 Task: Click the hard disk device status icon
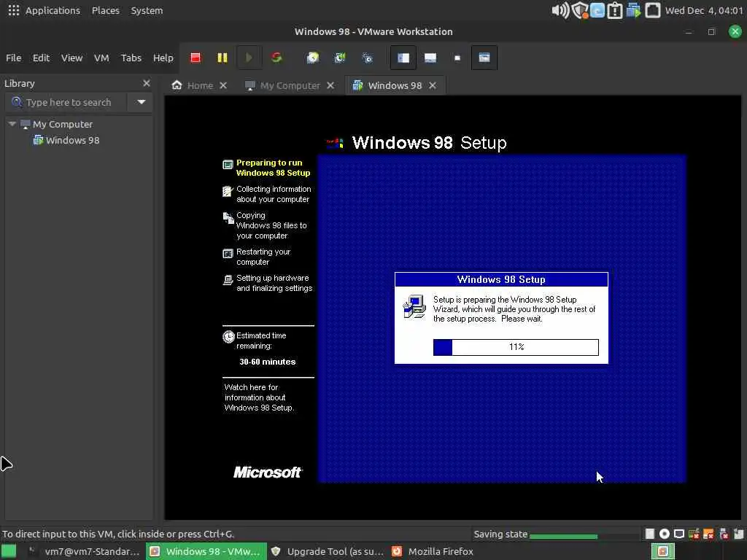[649, 534]
